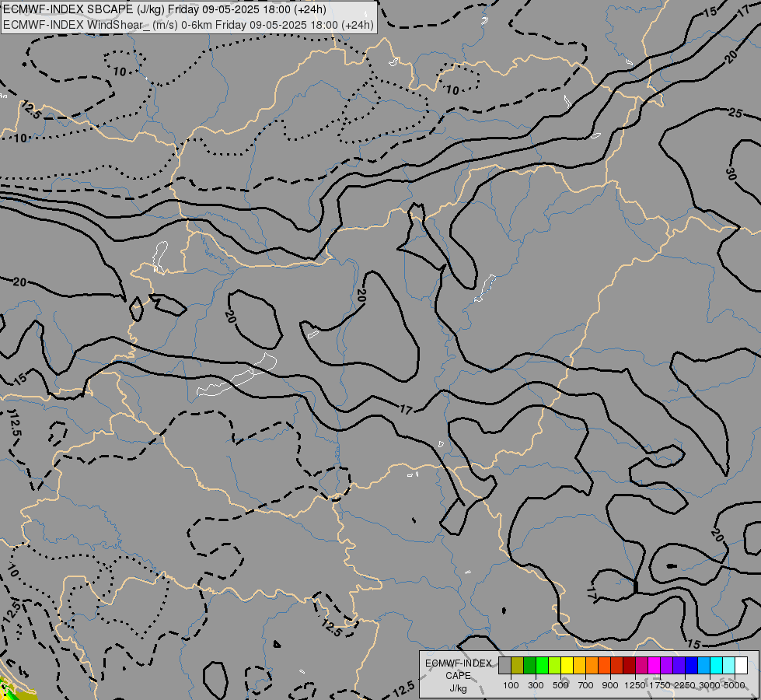The width and height of the screenshot is (761, 700).
Task: Click the legend value '900'
Action: pos(610,685)
